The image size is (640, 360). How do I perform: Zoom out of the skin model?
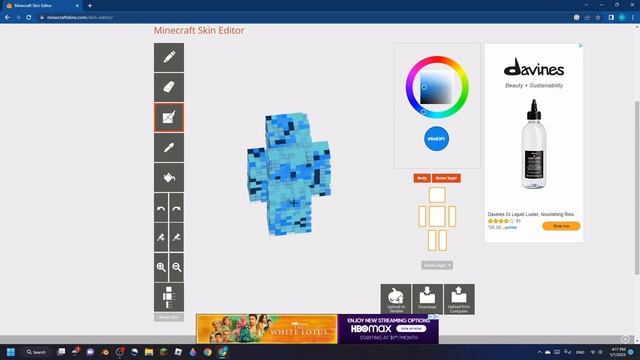(176, 267)
